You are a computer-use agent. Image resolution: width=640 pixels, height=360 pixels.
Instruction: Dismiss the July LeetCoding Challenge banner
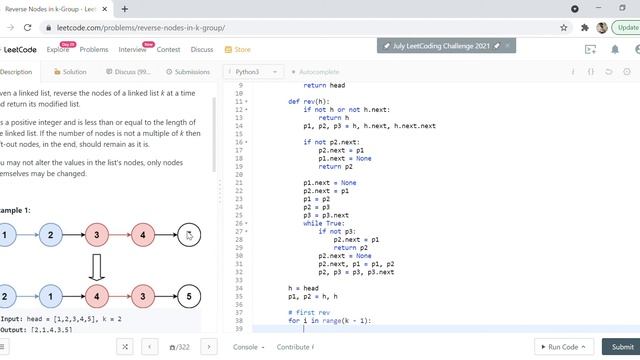point(507,46)
